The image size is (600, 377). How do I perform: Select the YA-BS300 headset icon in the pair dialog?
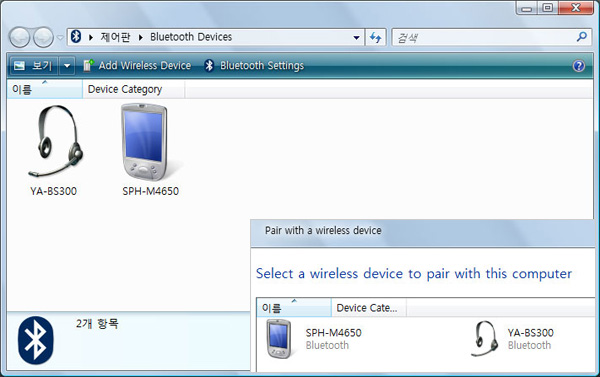pyautogui.click(x=484, y=338)
